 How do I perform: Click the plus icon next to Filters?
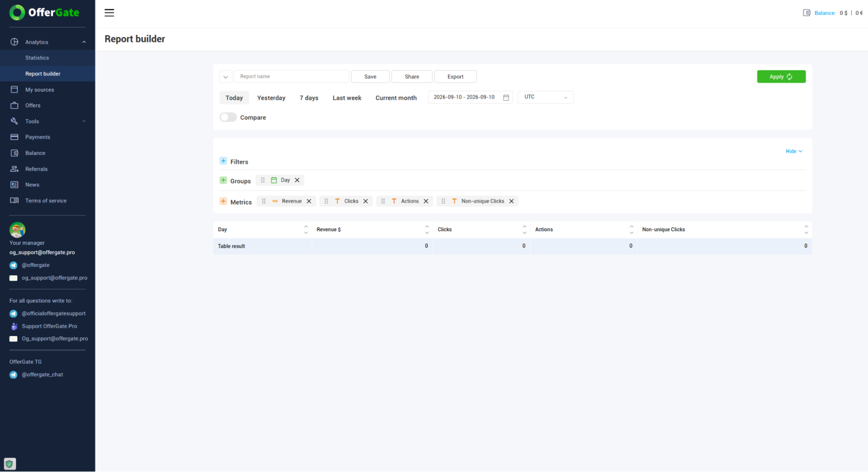[x=223, y=161]
